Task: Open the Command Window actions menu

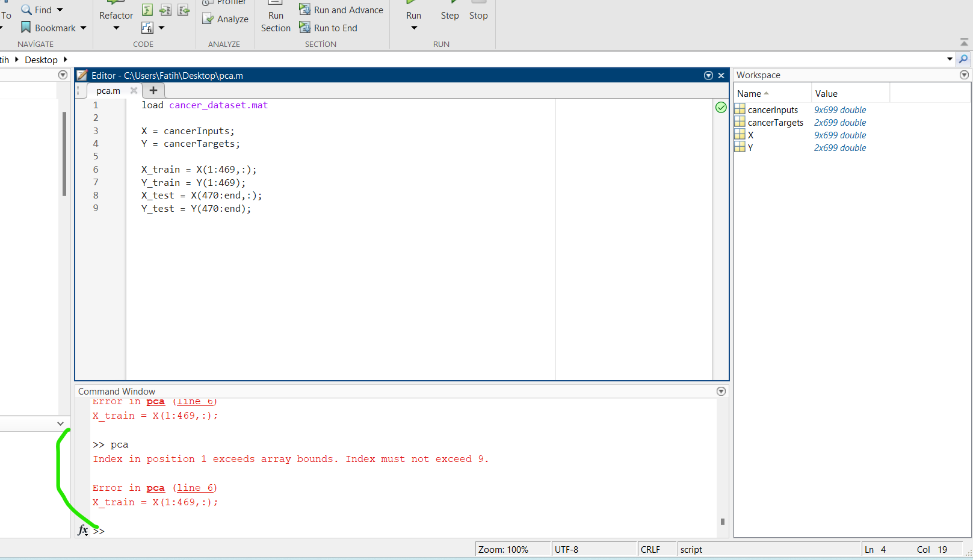Action: (x=721, y=392)
